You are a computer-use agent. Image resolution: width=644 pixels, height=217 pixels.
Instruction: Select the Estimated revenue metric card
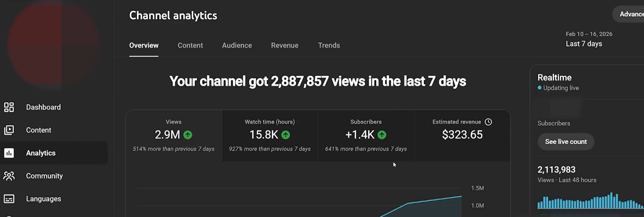point(462,136)
